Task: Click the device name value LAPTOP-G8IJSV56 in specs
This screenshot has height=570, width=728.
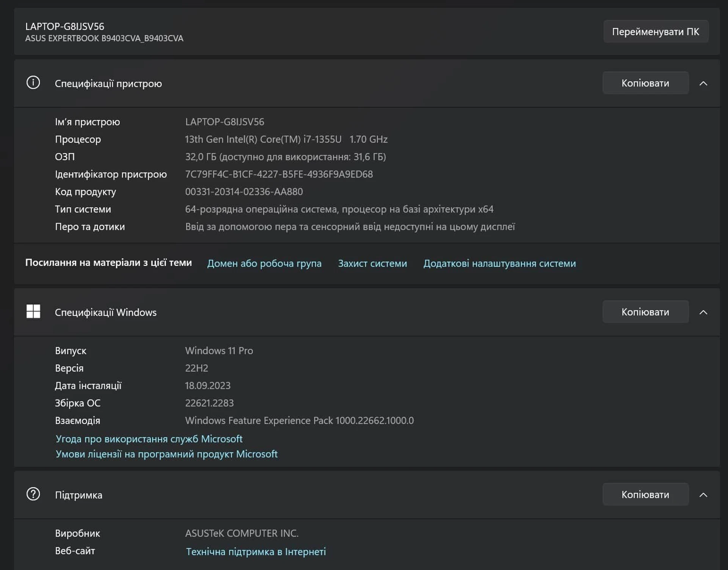Action: tap(224, 122)
